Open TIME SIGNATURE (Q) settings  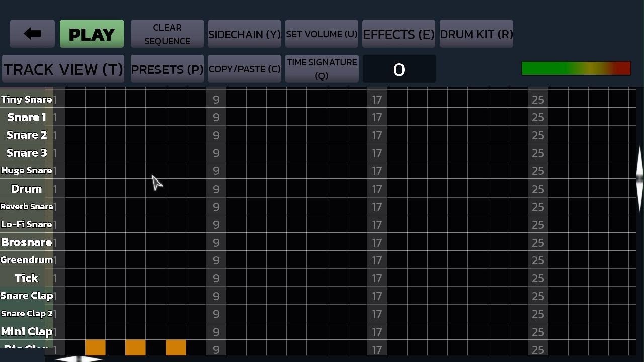point(321,69)
